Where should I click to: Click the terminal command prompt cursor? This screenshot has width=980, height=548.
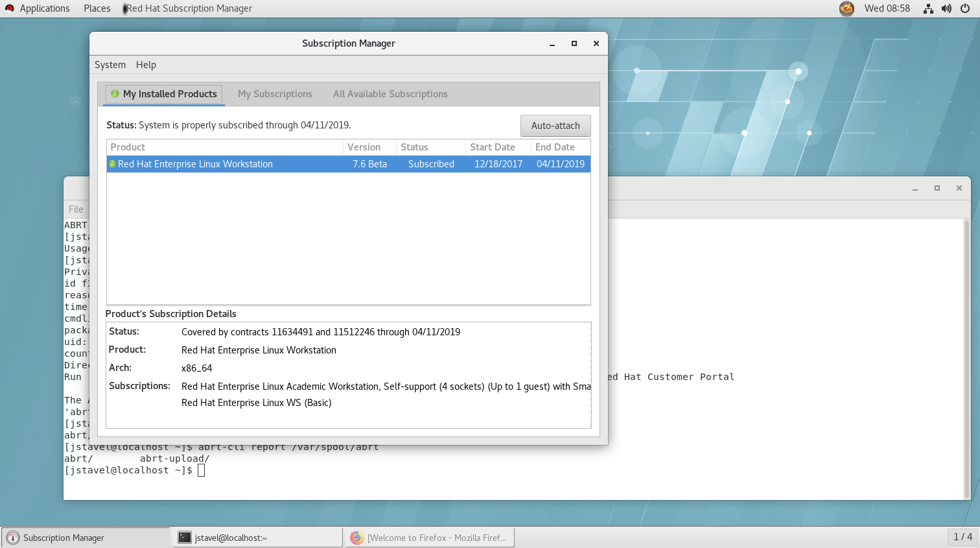202,470
